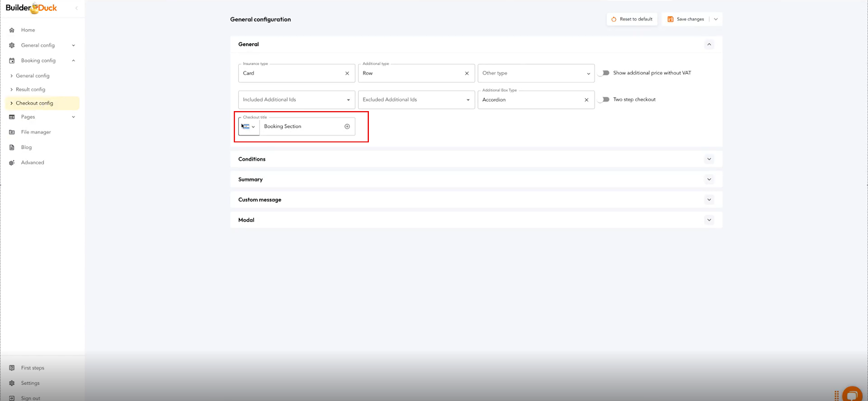This screenshot has width=868, height=401.
Task: Collapse the sidebar with arrow icon
Action: click(76, 8)
